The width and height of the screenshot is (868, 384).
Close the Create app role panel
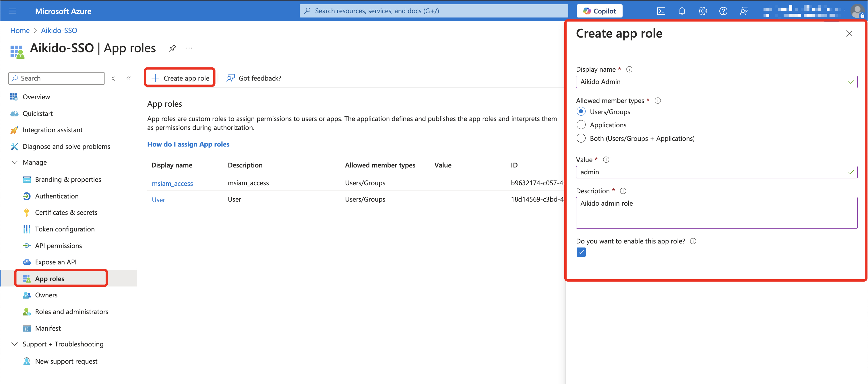pyautogui.click(x=849, y=34)
